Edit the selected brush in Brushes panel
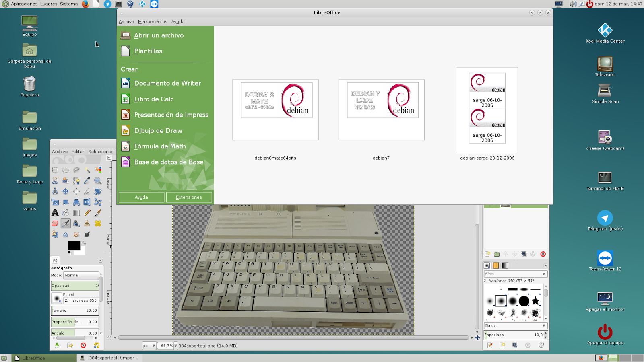 coord(490,345)
